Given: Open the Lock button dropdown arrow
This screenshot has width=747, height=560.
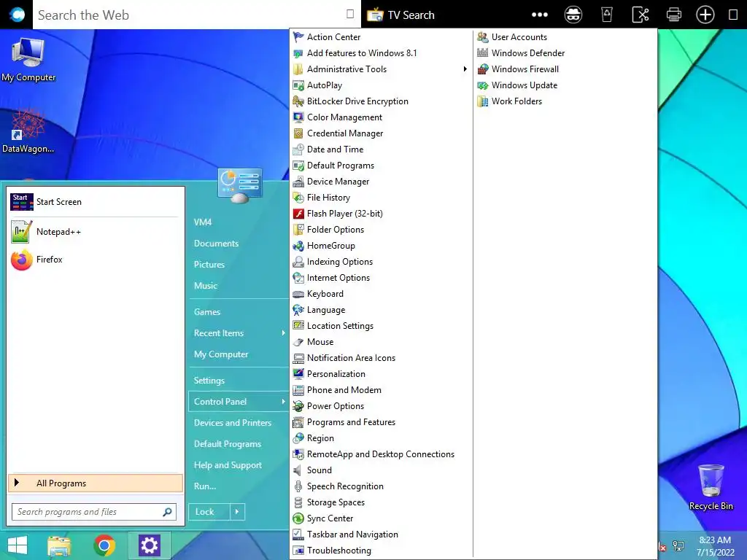Looking at the screenshot, I should [x=237, y=512].
